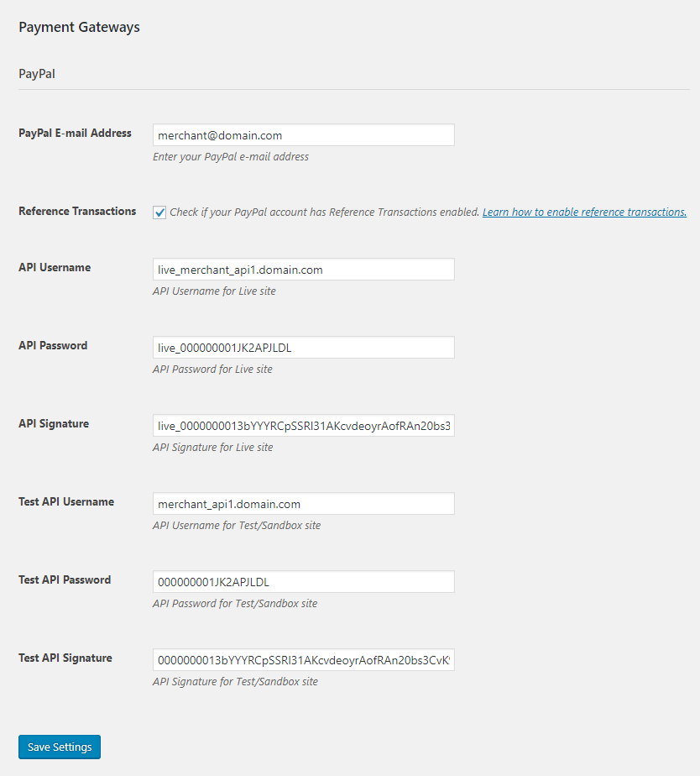The width and height of the screenshot is (700, 776).
Task: Click the PayPal E-mail Address label
Action: click(76, 134)
